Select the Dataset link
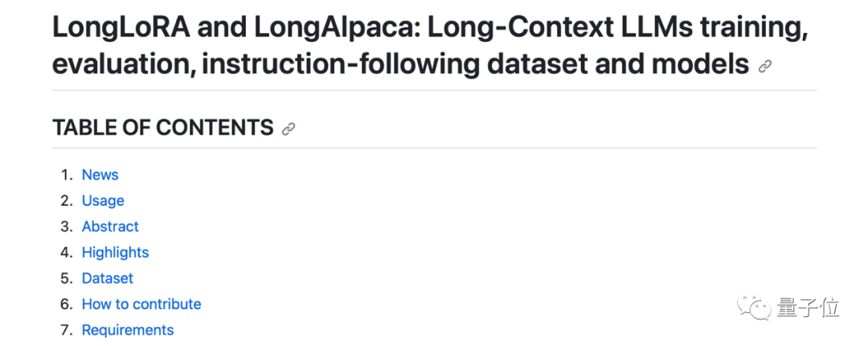The image size is (868, 346). [107, 278]
